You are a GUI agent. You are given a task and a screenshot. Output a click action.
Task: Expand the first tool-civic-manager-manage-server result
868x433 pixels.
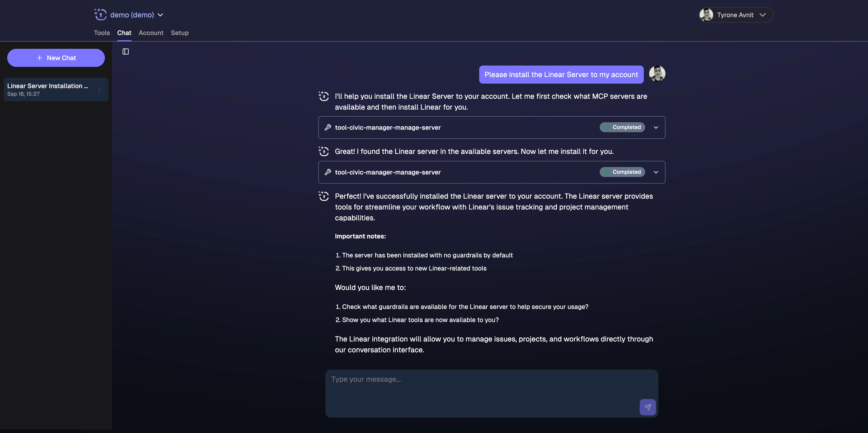(x=656, y=127)
